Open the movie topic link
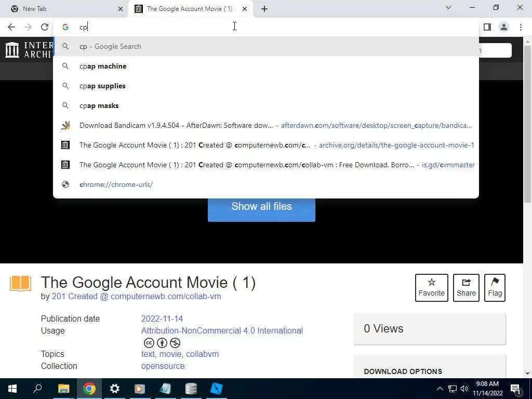The height and width of the screenshot is (399, 532). point(170,354)
